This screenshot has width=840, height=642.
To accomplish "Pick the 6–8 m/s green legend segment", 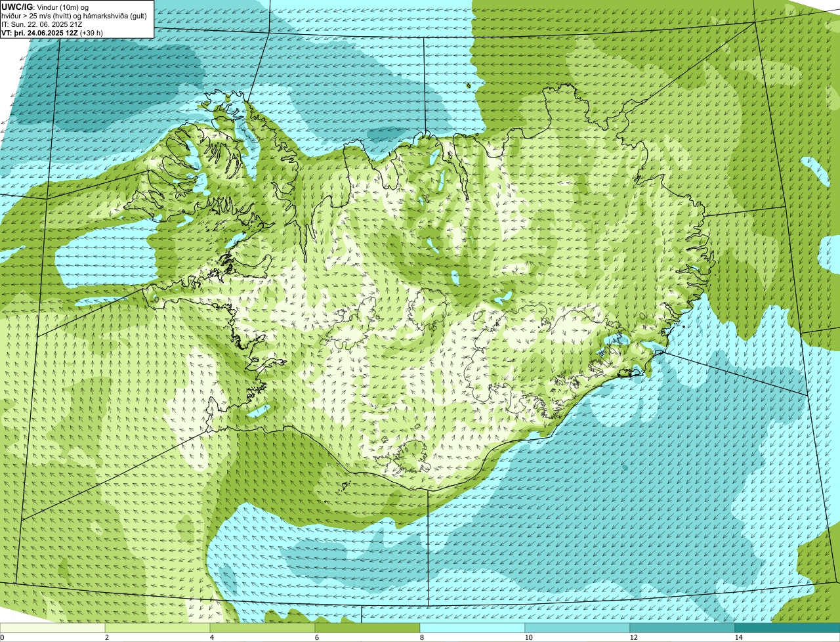I will 367,628.
